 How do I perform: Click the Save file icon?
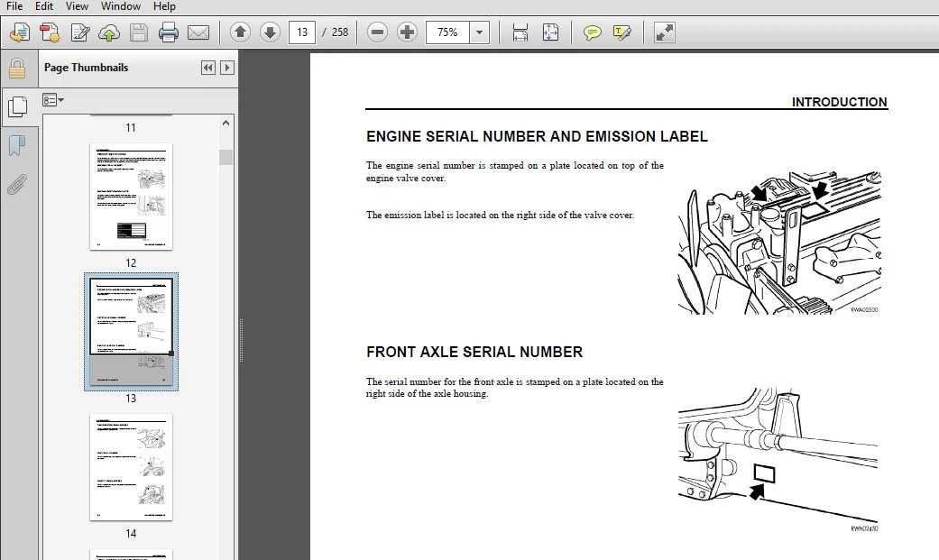pyautogui.click(x=138, y=32)
